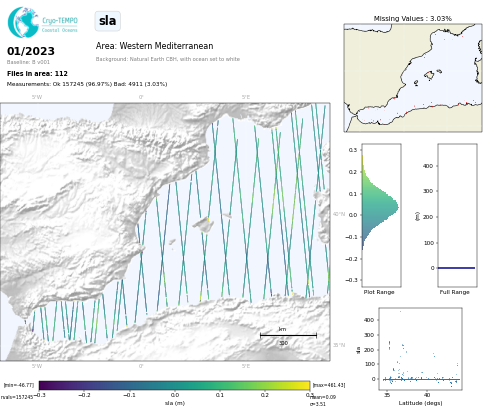The height and width of the screenshot is (410, 492).
Task: Click the Balearic Islands in the overview map
Action: coord(429,76)
